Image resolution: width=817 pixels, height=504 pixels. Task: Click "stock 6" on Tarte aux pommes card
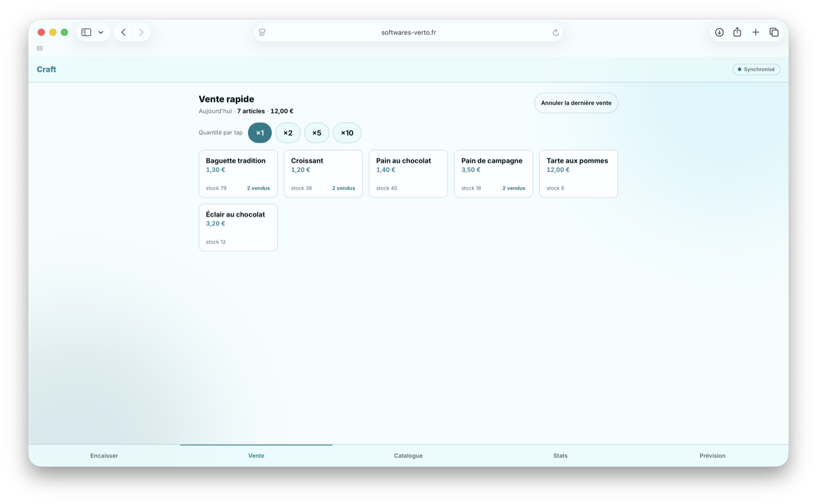pyautogui.click(x=556, y=188)
